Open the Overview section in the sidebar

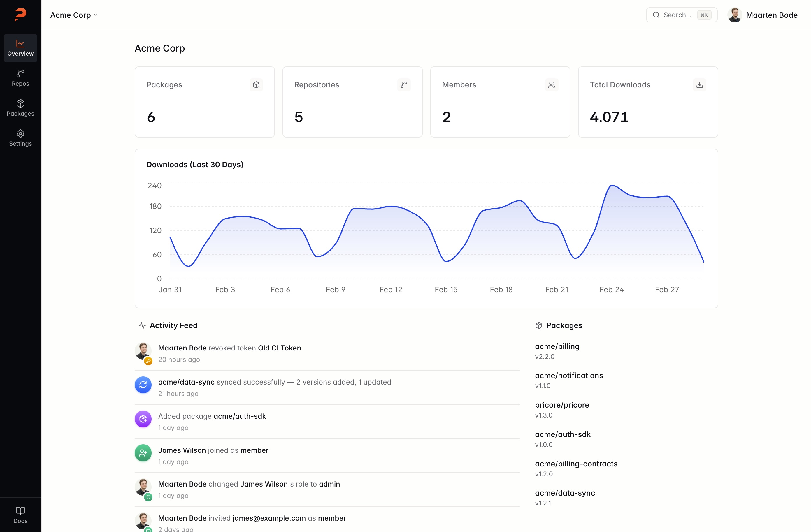coord(20,48)
